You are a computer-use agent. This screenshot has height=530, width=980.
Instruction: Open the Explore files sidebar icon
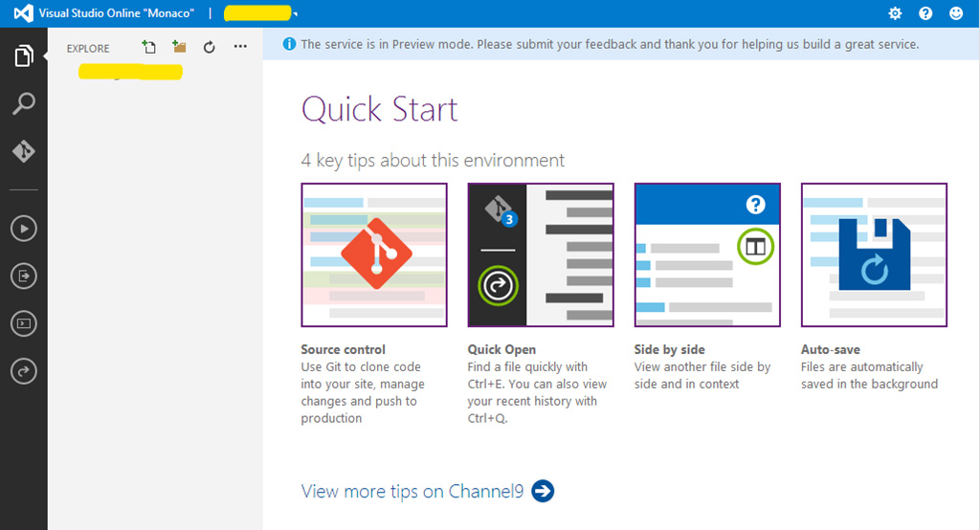pyautogui.click(x=24, y=56)
